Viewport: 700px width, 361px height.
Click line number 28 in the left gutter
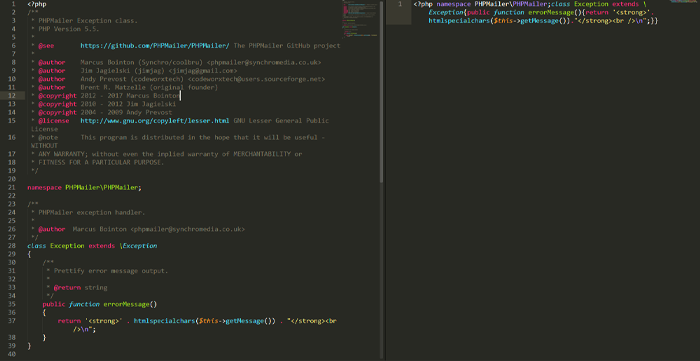pyautogui.click(x=12, y=246)
